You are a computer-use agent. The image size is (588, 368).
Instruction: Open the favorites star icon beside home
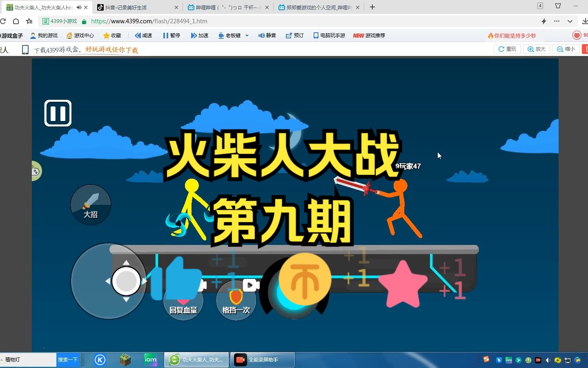click(x=29, y=21)
